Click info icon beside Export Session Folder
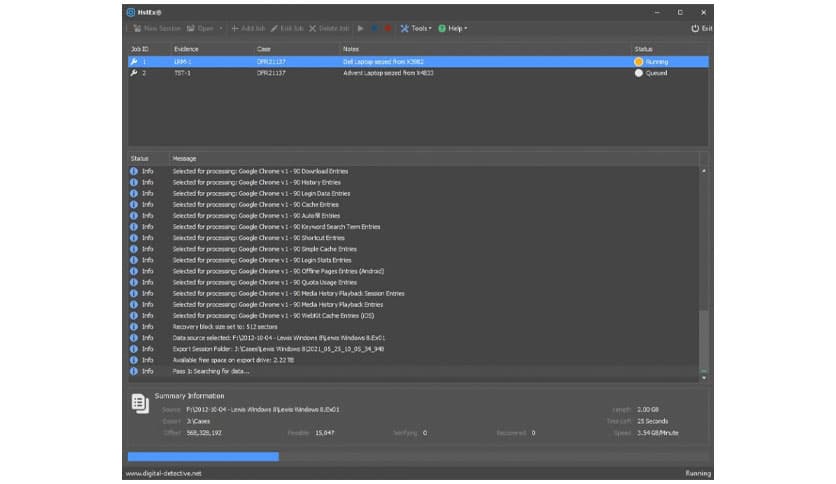This screenshot has width=836, height=484. coord(134,349)
